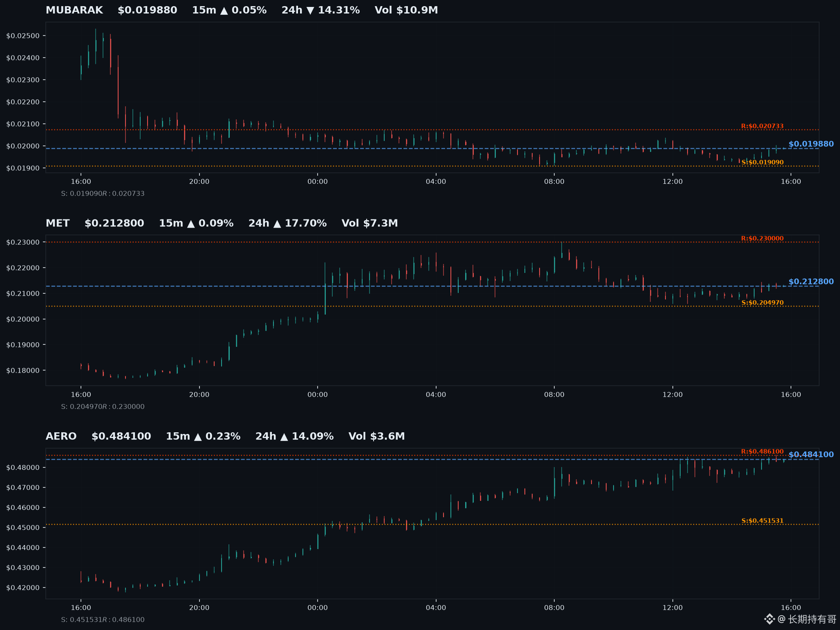840x630 pixels.
Task: Click the AERO resistance label R:$0.486100
Action: coord(762,451)
